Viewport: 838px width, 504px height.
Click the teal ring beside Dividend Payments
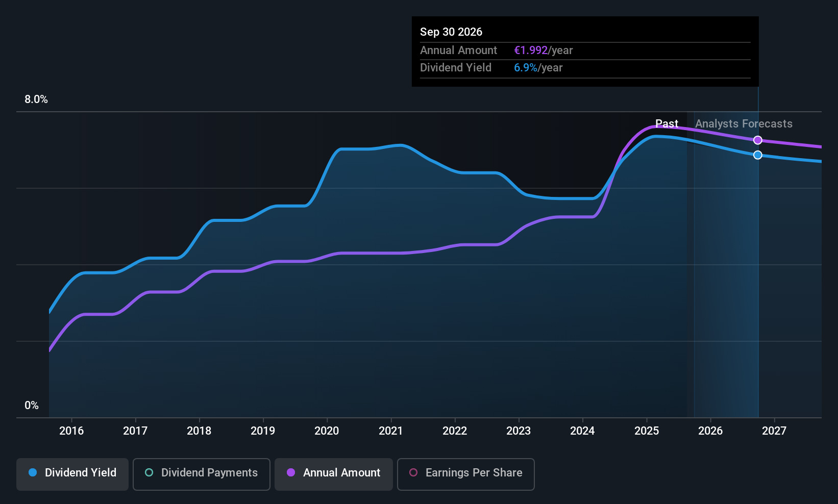click(x=149, y=472)
